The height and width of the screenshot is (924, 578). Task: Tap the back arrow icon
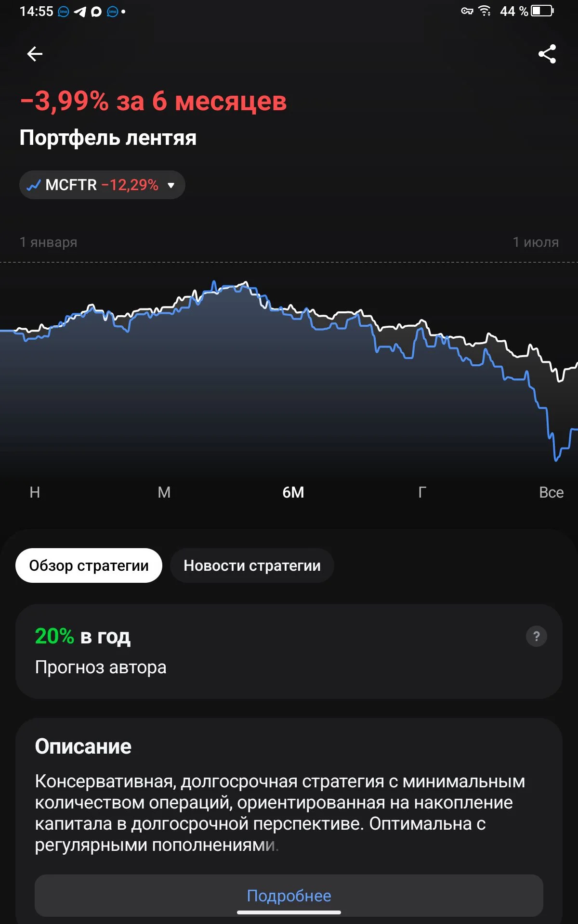click(x=35, y=54)
